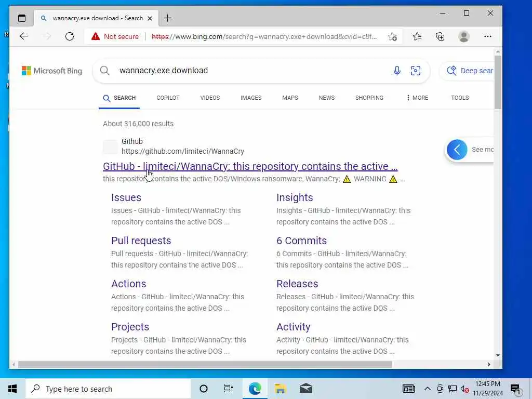This screenshot has width=532, height=399.
Task: Open the Windows Start menu
Action: point(12,389)
